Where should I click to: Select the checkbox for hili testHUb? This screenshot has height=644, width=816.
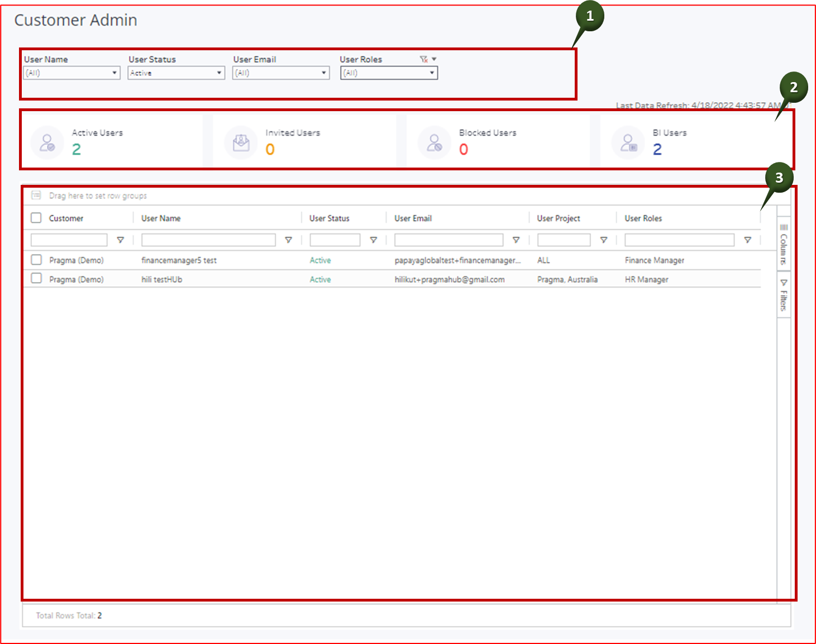(36, 279)
